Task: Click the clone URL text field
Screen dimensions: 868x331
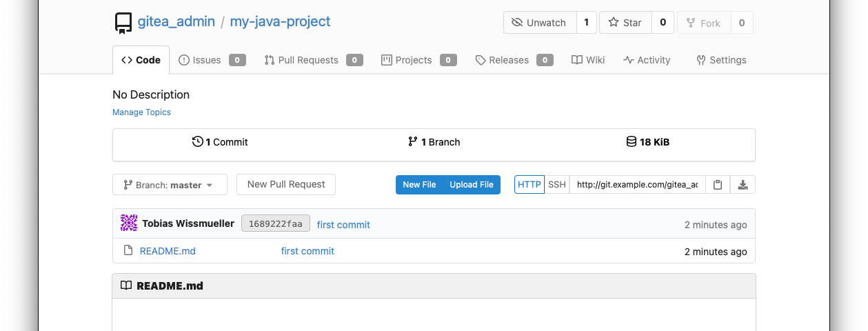Action: (x=637, y=185)
